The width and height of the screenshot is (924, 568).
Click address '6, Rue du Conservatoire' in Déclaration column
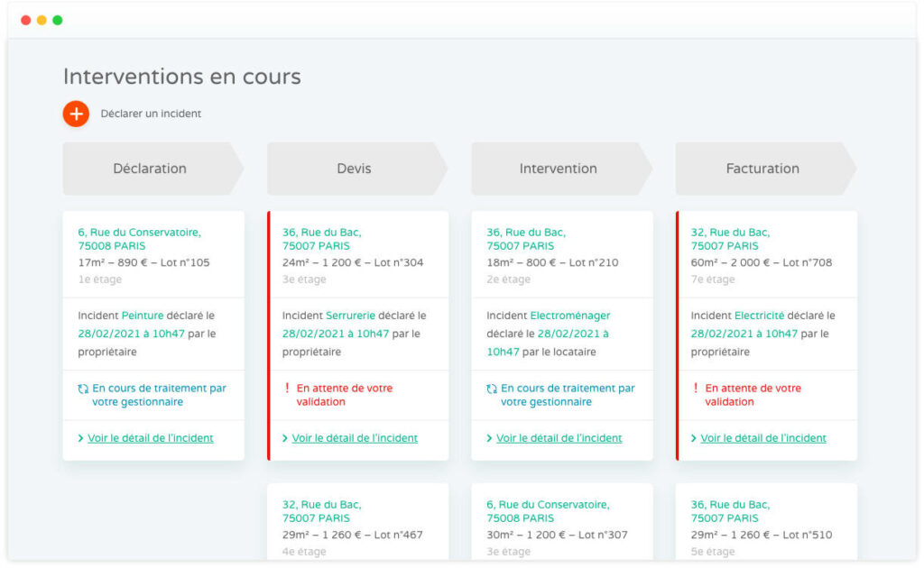tap(139, 239)
